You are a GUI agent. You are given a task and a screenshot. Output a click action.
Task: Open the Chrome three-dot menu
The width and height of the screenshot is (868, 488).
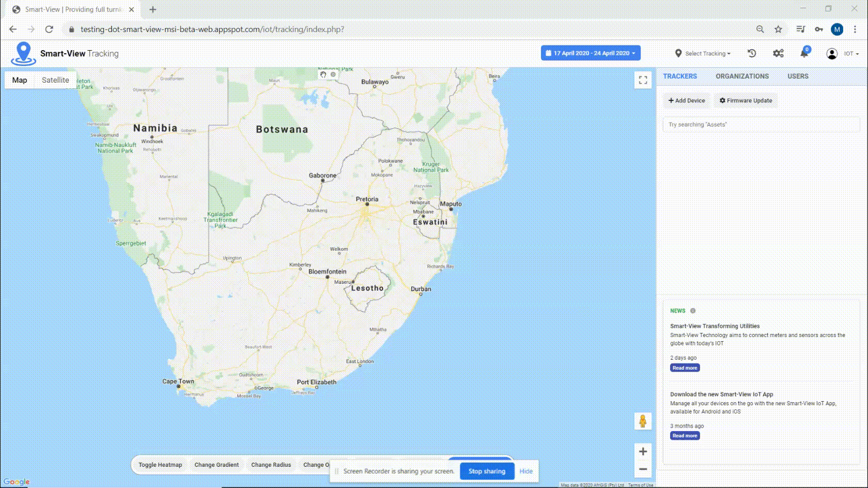[855, 29]
